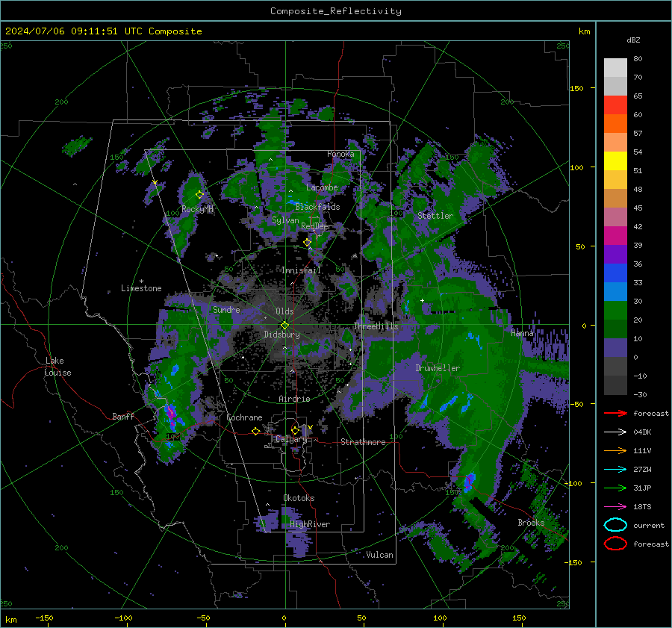Select the 80 dBZ color swatch

pyautogui.click(x=615, y=67)
